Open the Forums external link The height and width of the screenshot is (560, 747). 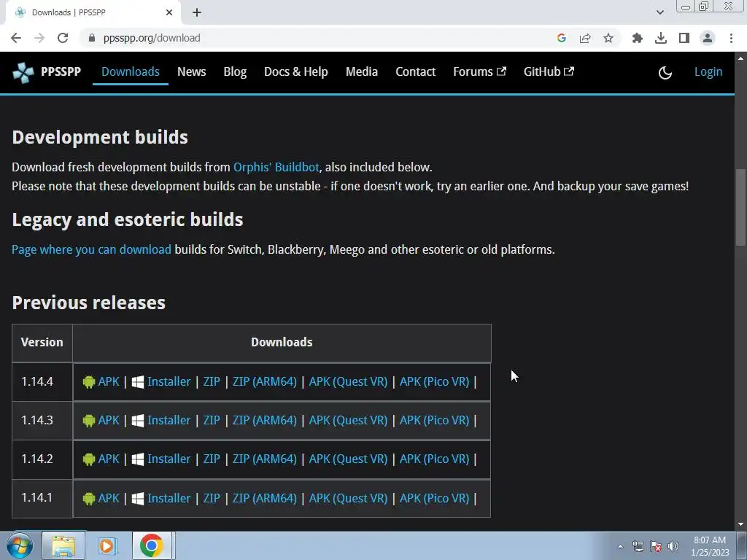pyautogui.click(x=480, y=72)
